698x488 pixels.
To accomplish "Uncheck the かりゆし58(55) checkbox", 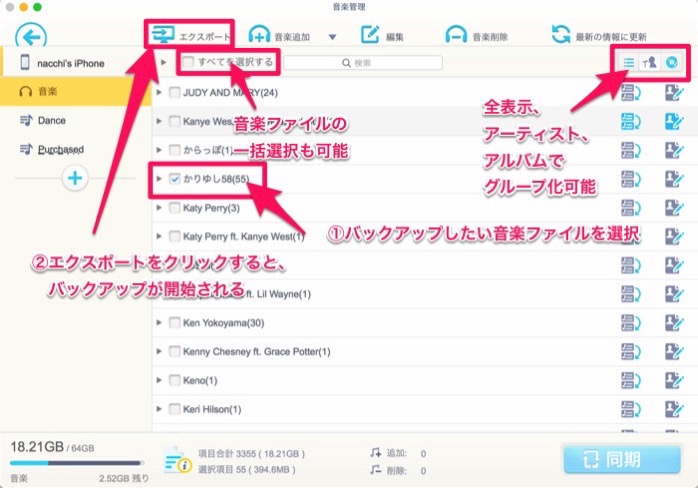I will point(175,179).
